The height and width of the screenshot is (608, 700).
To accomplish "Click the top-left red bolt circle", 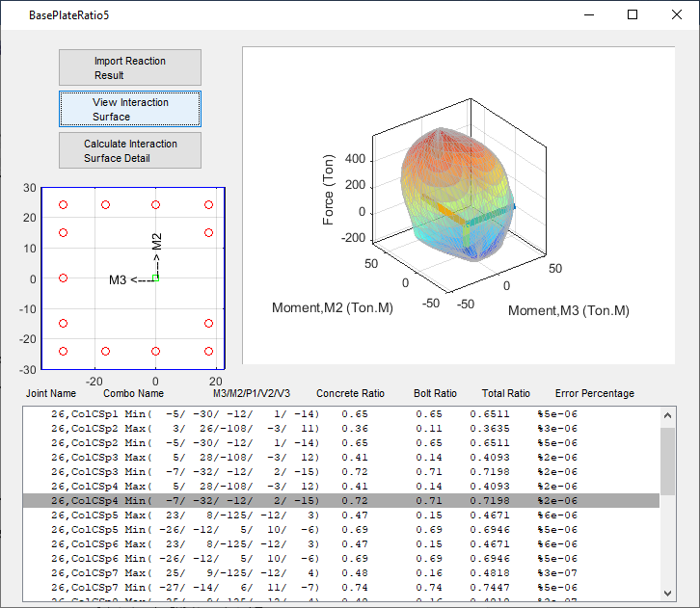I will coord(63,205).
